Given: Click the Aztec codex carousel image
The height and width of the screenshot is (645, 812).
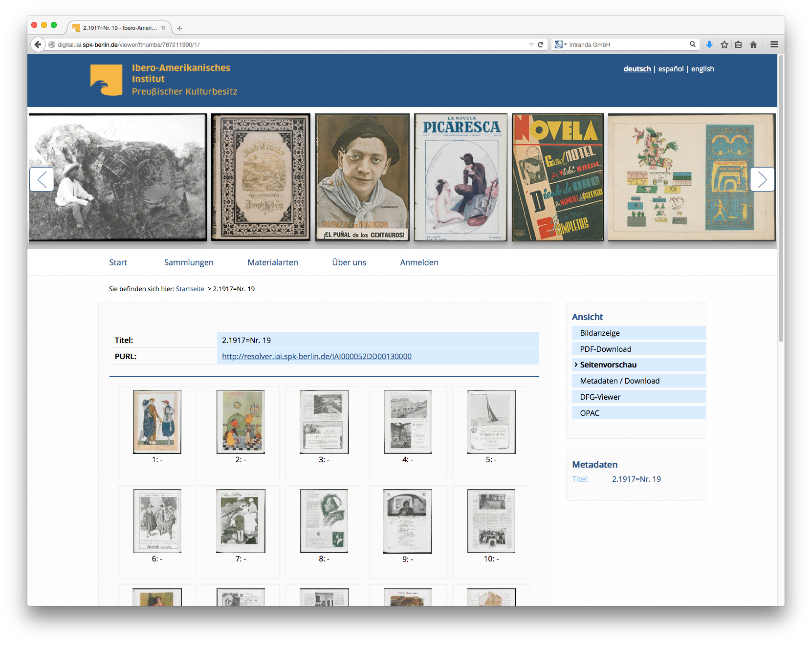Looking at the screenshot, I should point(692,177).
